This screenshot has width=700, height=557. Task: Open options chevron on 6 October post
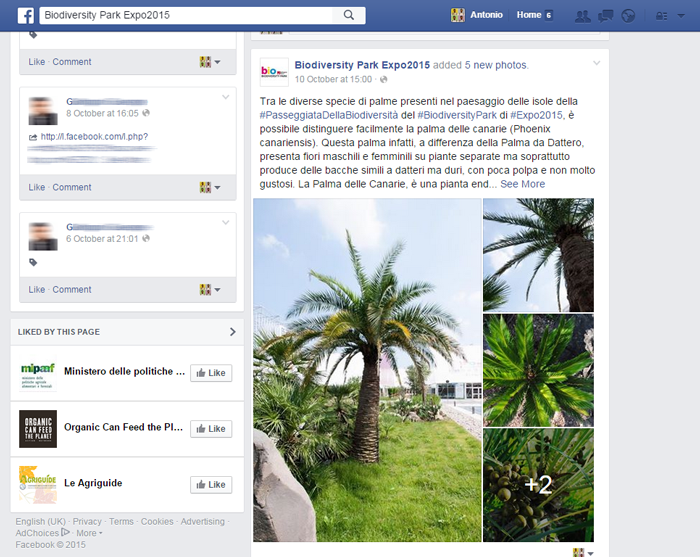pos(225,222)
